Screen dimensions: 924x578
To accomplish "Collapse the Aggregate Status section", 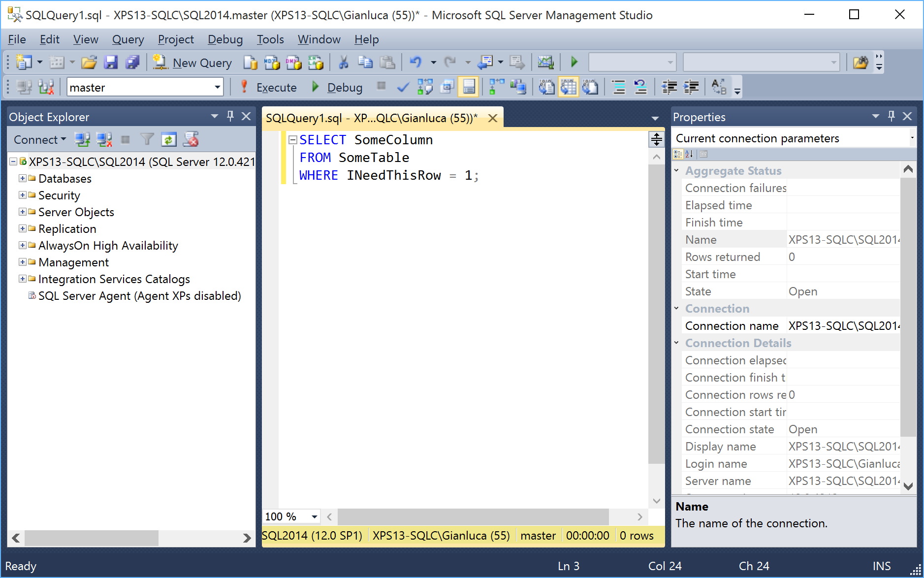I will click(x=677, y=171).
